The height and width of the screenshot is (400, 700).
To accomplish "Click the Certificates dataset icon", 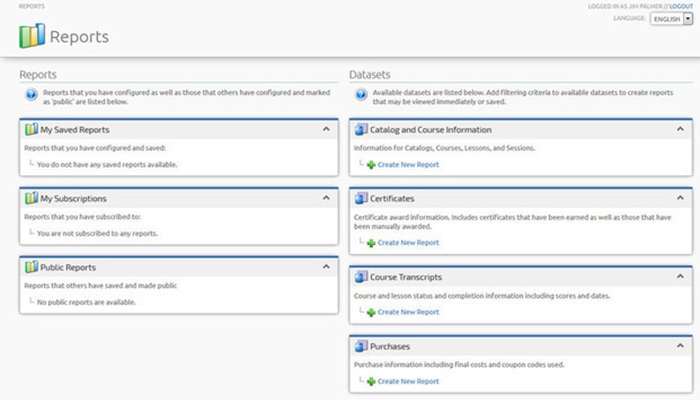I will coord(361,198).
